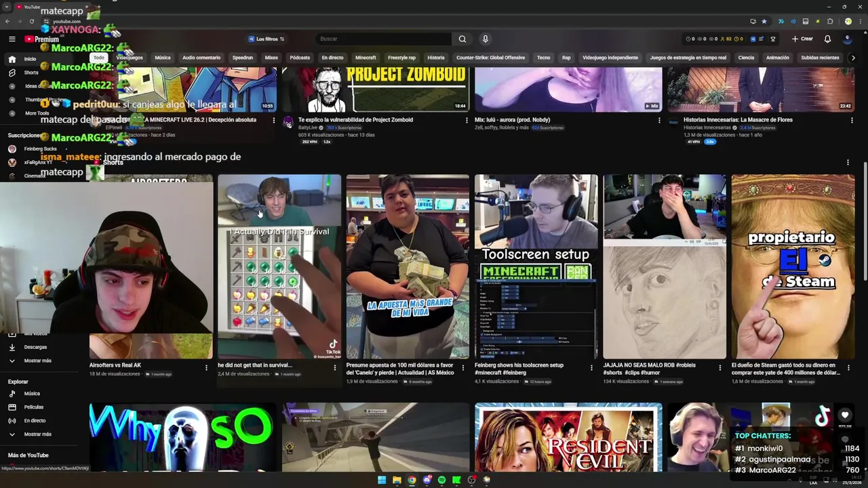Select the Videojuegos filter chip
The image size is (868, 488).
pyautogui.click(x=129, y=58)
